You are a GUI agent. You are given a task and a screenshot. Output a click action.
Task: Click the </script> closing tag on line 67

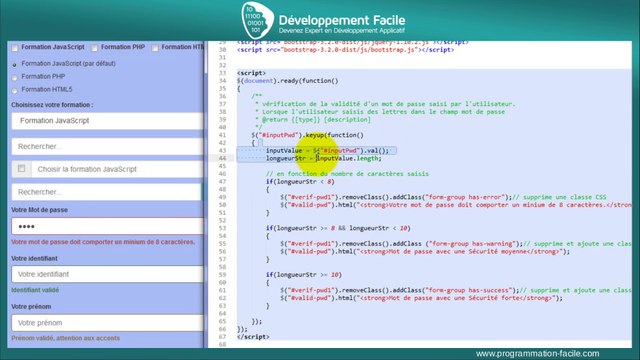pos(253,337)
